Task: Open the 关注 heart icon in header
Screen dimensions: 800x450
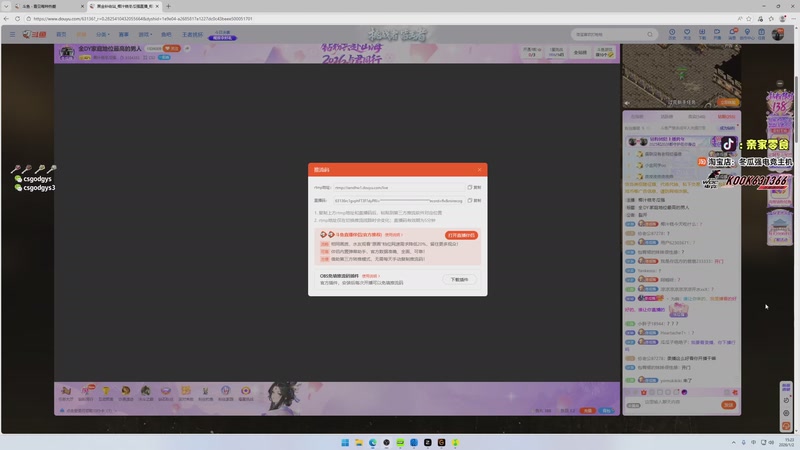Action: [687, 34]
